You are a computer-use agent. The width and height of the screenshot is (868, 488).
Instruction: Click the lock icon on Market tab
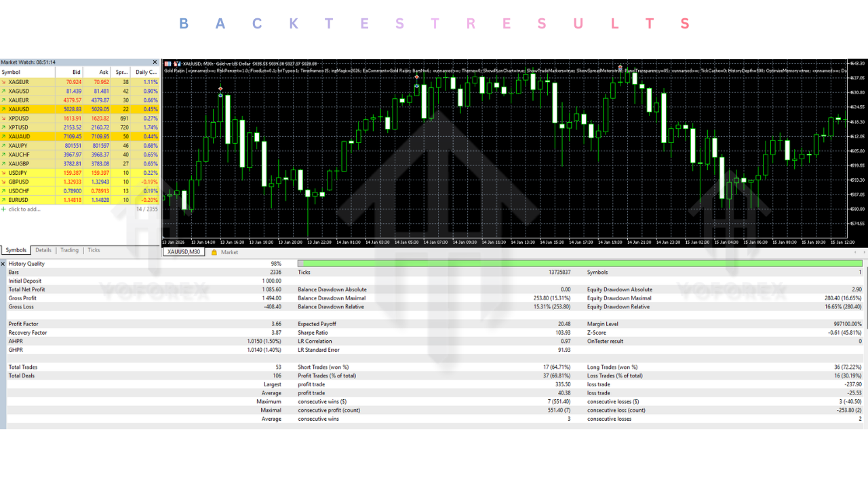214,252
